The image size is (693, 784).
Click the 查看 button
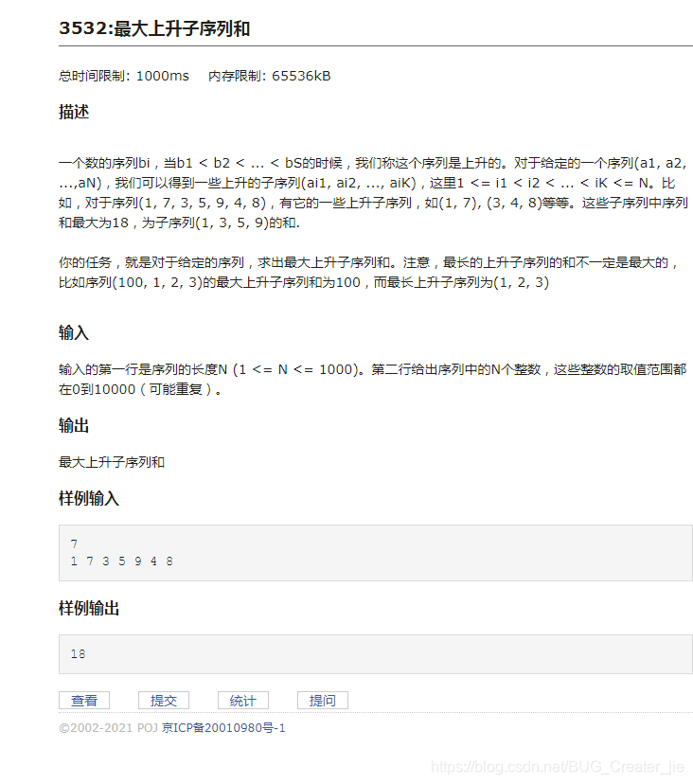tap(84, 700)
